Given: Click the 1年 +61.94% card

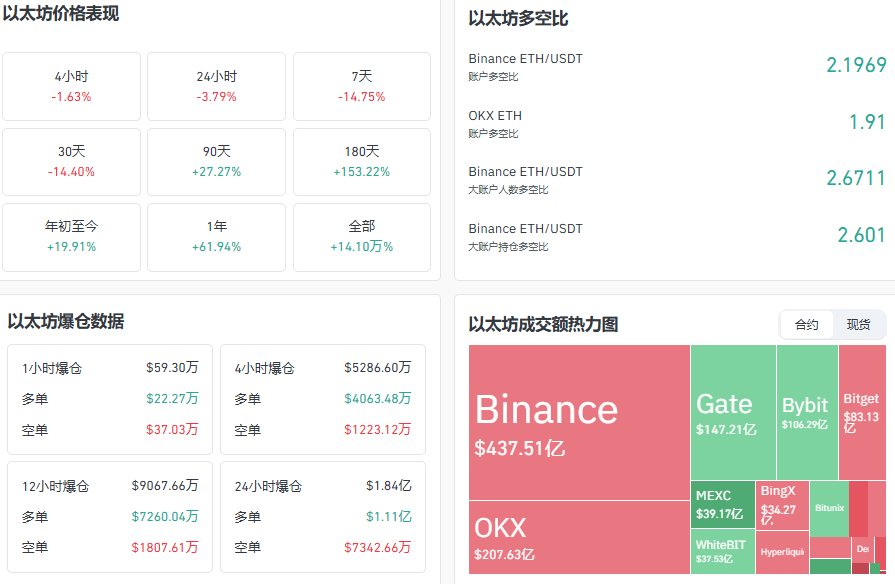Looking at the screenshot, I should coord(216,237).
